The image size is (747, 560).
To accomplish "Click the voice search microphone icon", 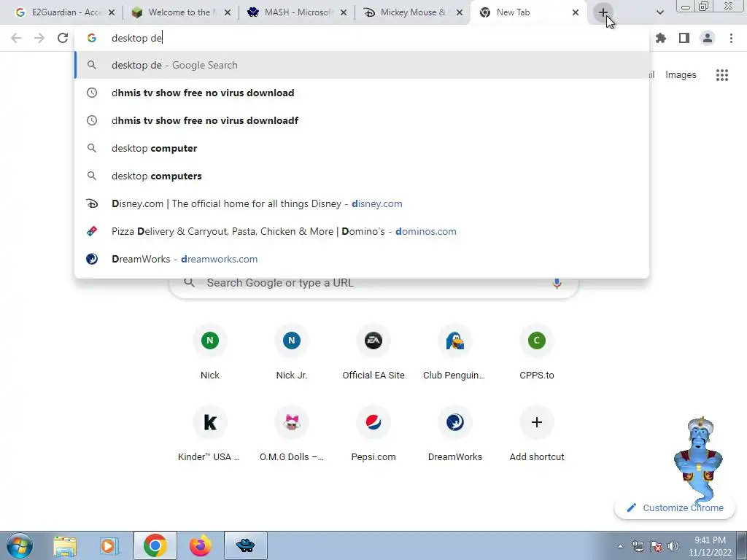I will pos(557,284).
